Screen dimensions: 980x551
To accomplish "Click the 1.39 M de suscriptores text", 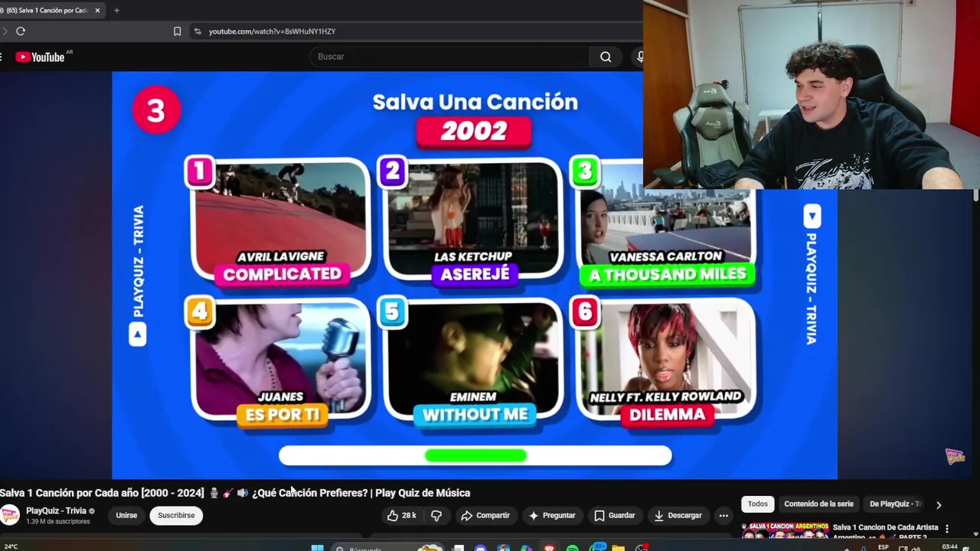I will [58, 522].
